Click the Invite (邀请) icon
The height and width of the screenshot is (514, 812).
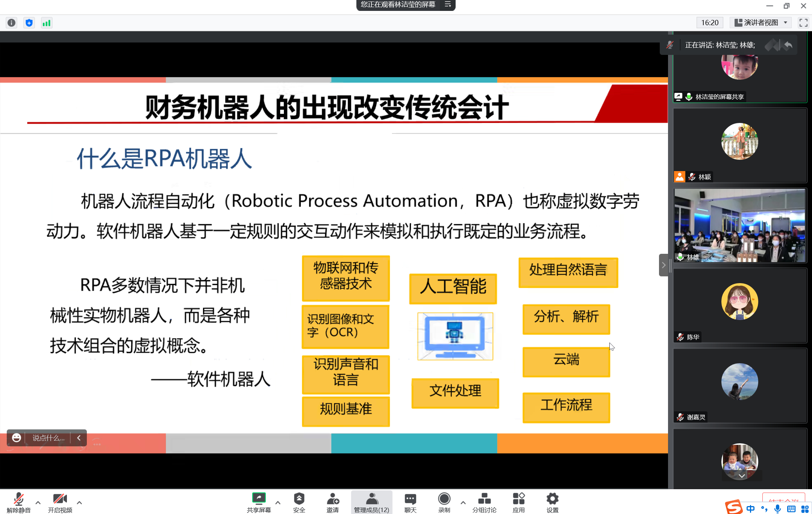click(x=333, y=502)
